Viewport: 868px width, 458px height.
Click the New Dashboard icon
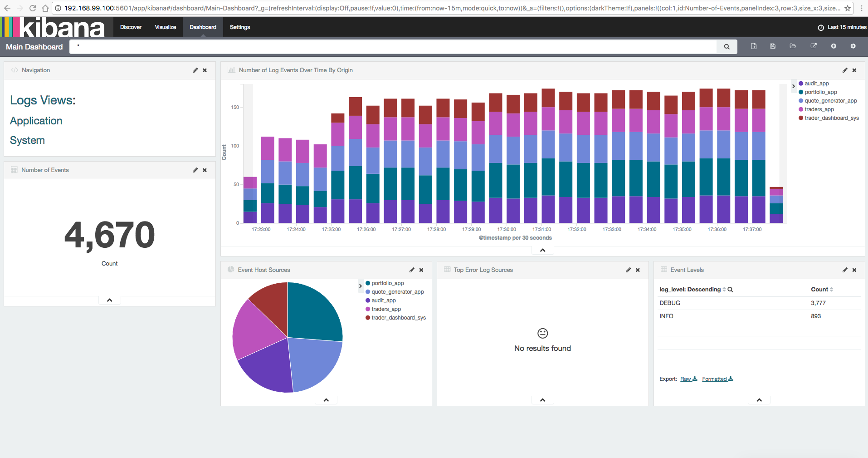(754, 46)
